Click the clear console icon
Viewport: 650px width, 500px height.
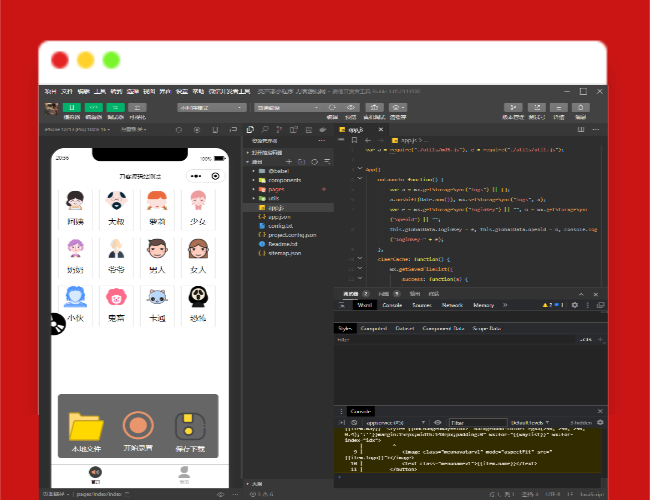(352, 423)
